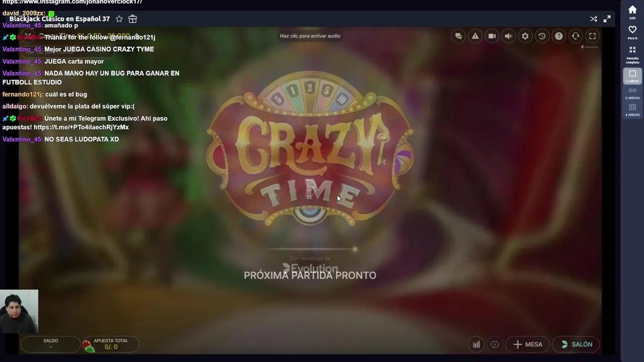Click 'Haz clic para activar audio' prompt
Viewport: 644px width, 362px height.
[x=310, y=36]
